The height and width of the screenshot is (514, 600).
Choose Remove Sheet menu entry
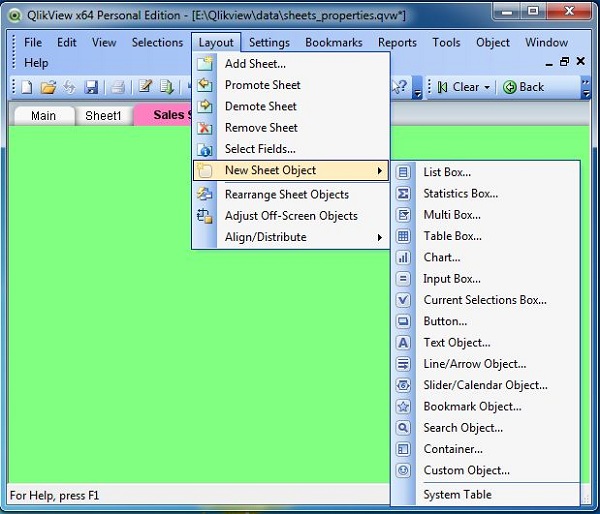click(x=291, y=127)
